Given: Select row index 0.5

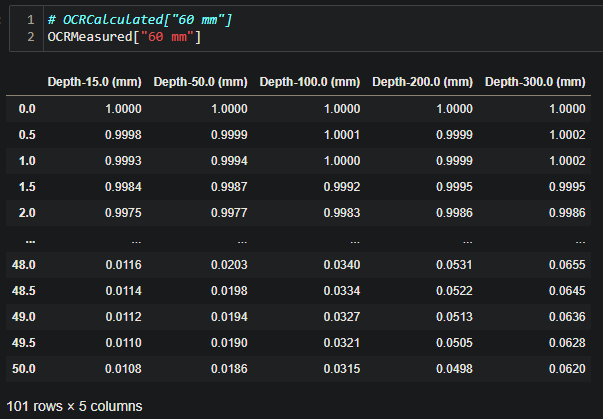Looking at the screenshot, I should (27, 135).
